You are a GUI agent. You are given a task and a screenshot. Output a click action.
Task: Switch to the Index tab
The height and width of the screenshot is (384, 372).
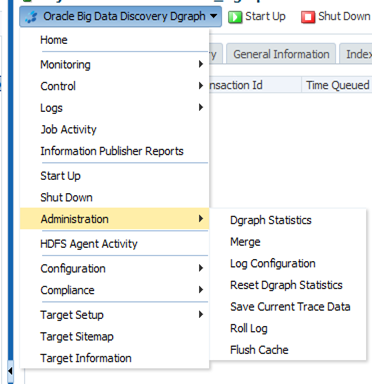point(356,54)
